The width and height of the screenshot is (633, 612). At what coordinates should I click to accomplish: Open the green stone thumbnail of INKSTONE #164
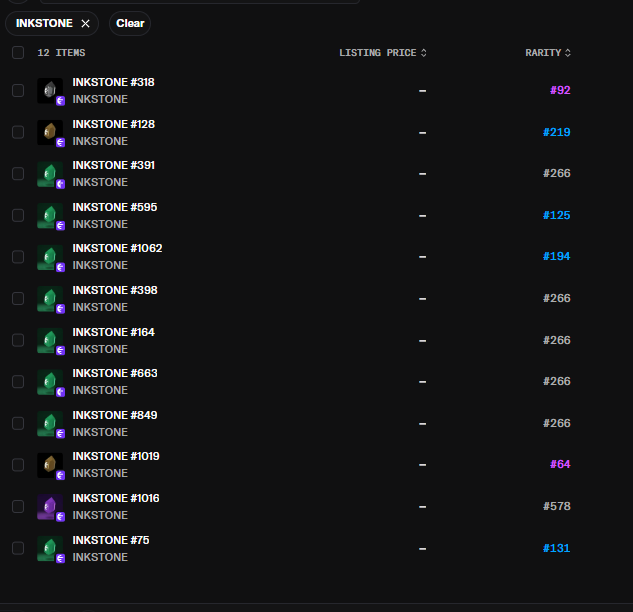(x=50, y=340)
